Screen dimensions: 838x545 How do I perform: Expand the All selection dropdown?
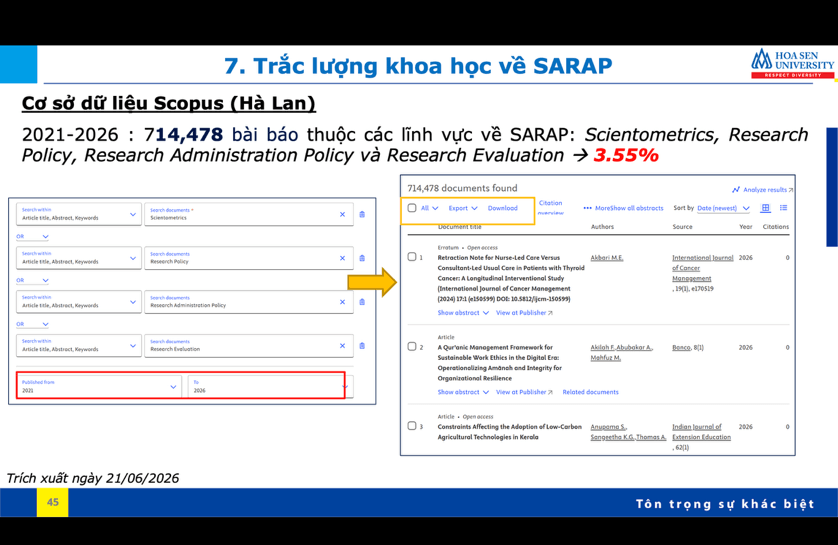(430, 208)
